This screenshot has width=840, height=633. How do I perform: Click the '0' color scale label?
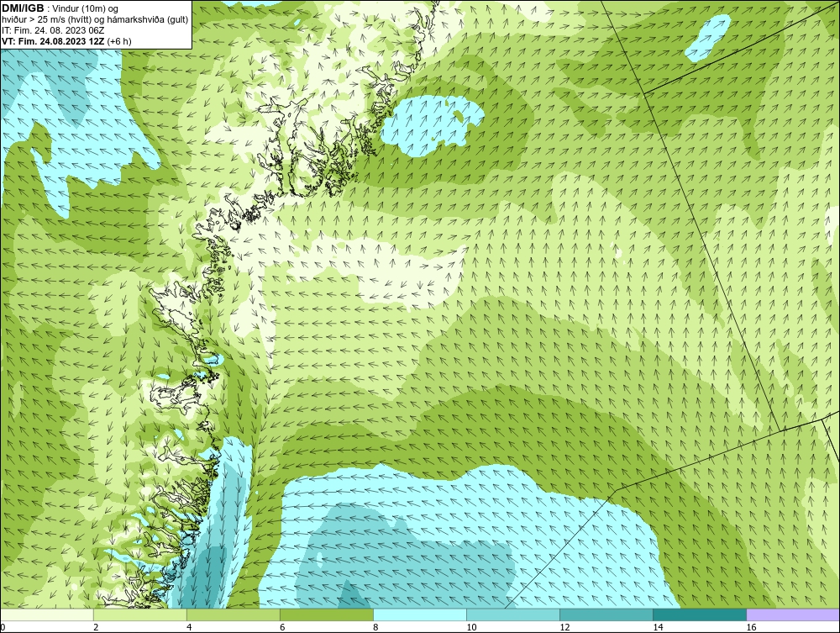[3, 627]
